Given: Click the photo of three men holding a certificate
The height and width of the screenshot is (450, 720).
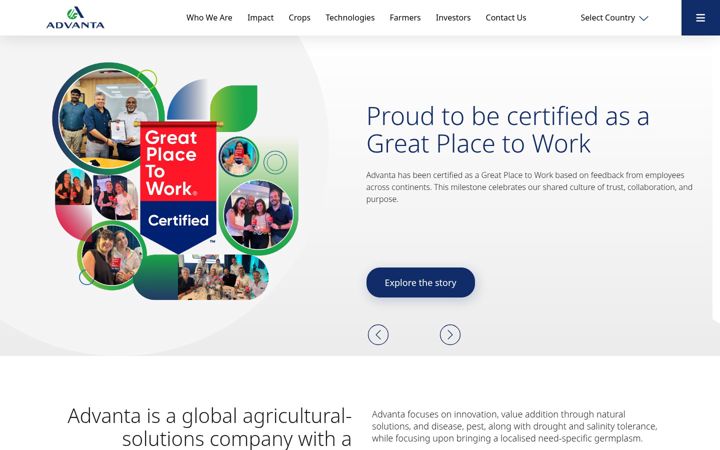Looking at the screenshot, I should (108, 118).
